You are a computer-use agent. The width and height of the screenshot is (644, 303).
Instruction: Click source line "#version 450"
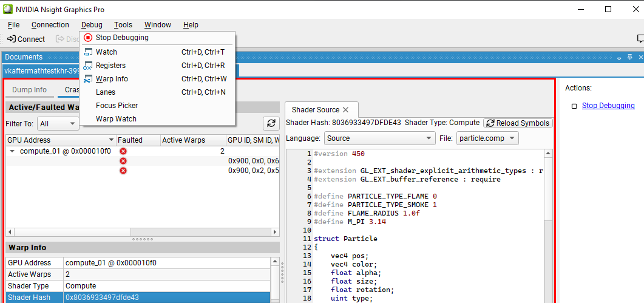(x=339, y=154)
